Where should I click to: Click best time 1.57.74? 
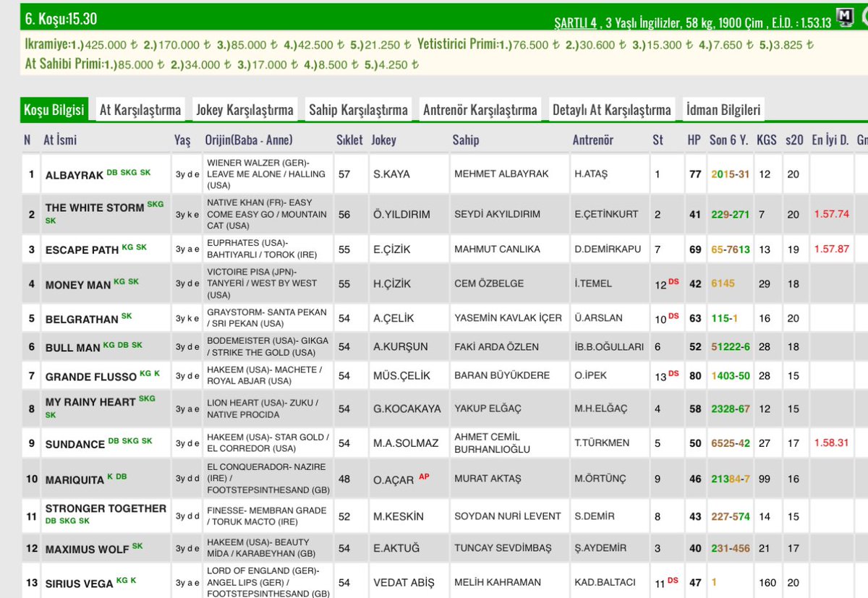pyautogui.click(x=831, y=215)
